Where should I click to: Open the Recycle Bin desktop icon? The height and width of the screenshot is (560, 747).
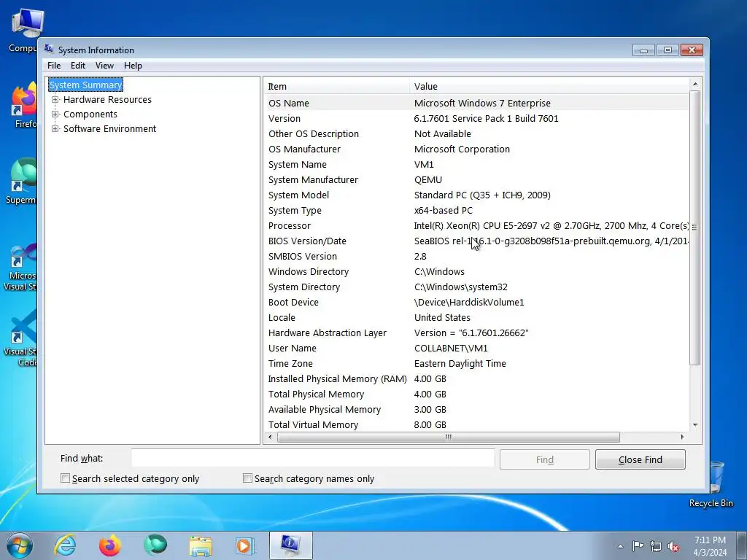coord(711,484)
